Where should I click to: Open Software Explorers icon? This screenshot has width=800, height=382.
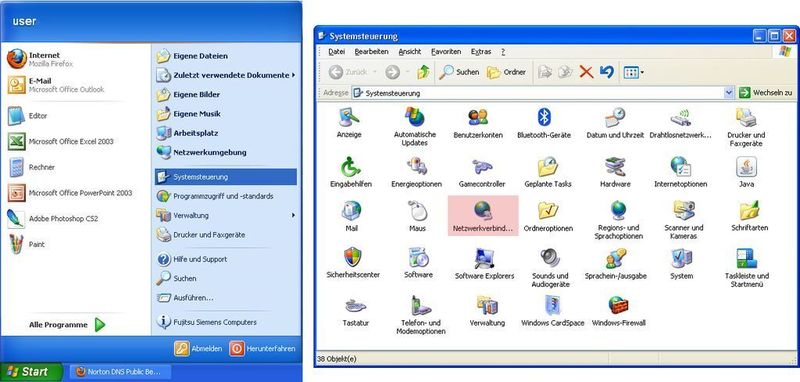(x=484, y=263)
